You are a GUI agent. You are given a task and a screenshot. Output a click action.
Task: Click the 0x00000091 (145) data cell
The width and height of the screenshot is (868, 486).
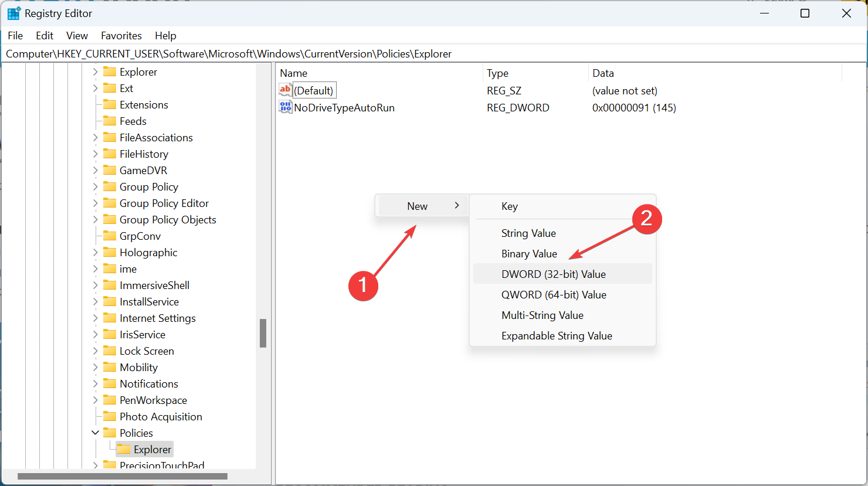(634, 108)
